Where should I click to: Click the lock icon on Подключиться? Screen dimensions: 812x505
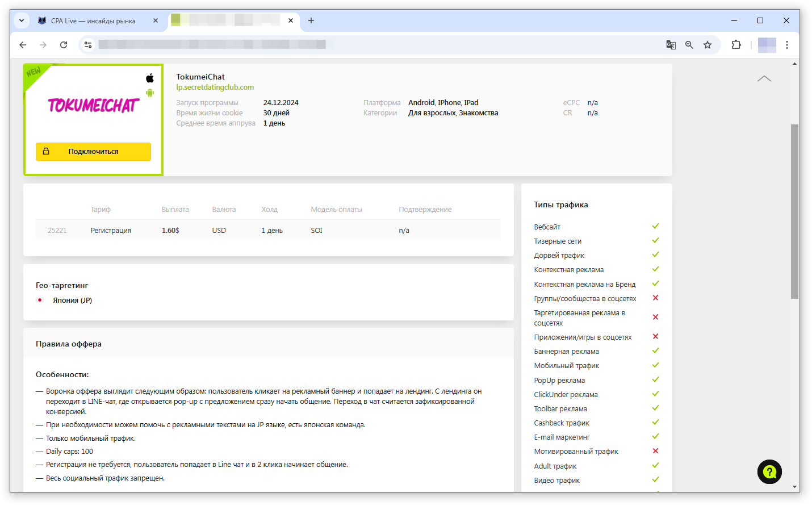46,151
